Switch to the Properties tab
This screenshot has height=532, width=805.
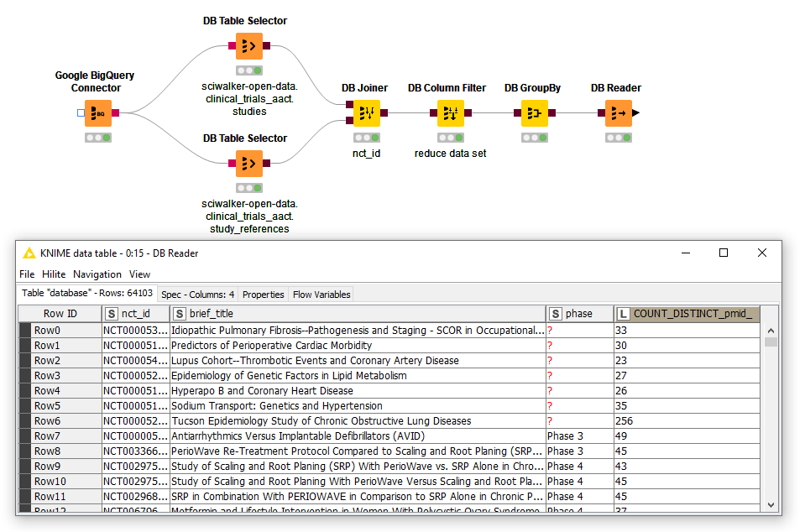pyautogui.click(x=264, y=295)
